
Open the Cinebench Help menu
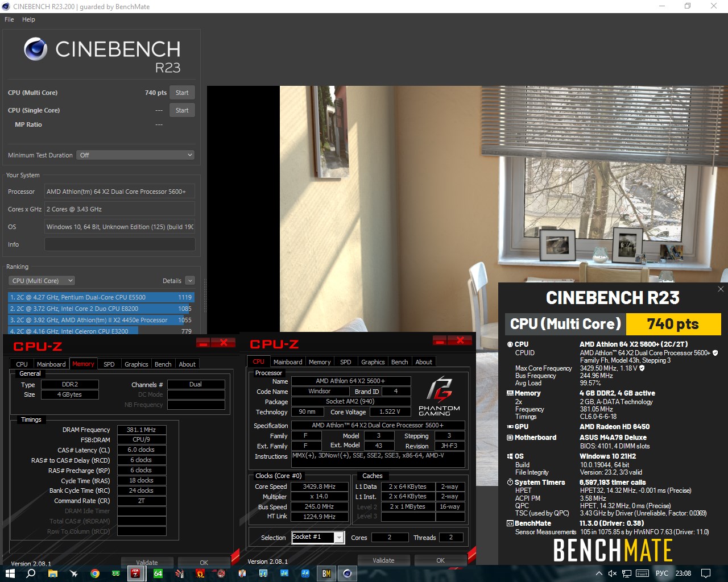tap(28, 19)
